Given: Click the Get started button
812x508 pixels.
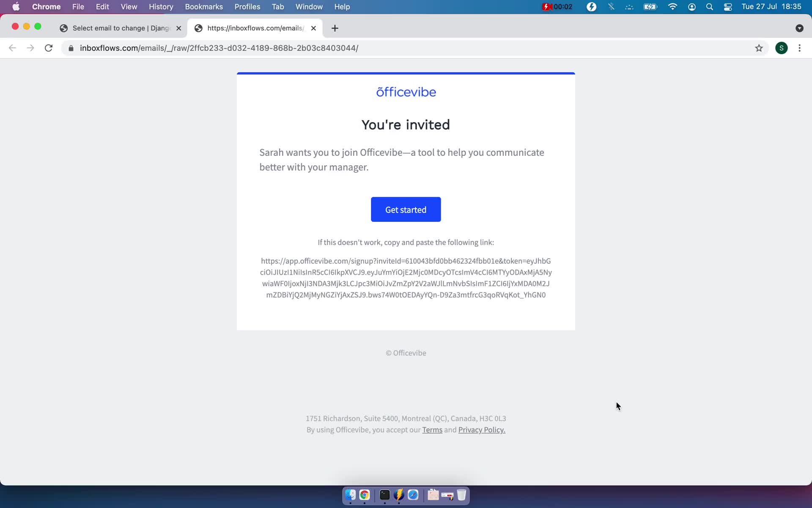Looking at the screenshot, I should [406, 209].
